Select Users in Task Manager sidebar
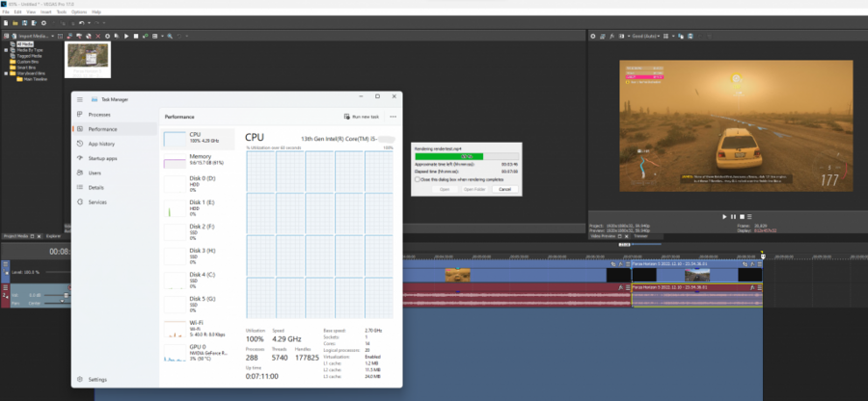This screenshot has width=868, height=401. point(115,174)
